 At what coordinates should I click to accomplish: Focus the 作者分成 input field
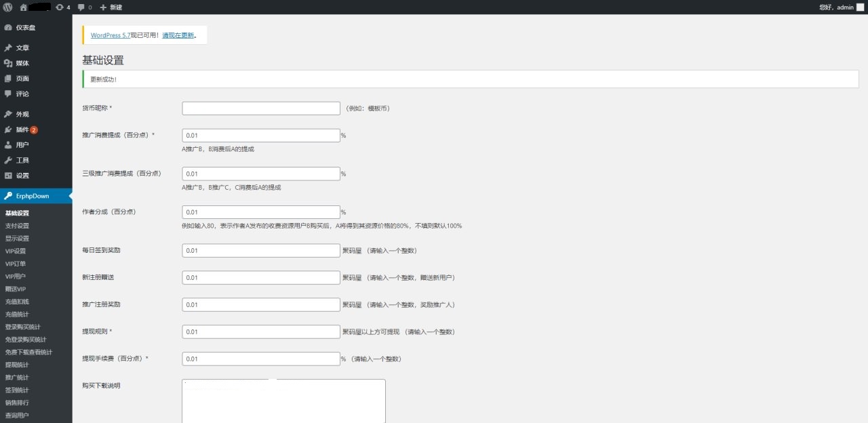(261, 212)
